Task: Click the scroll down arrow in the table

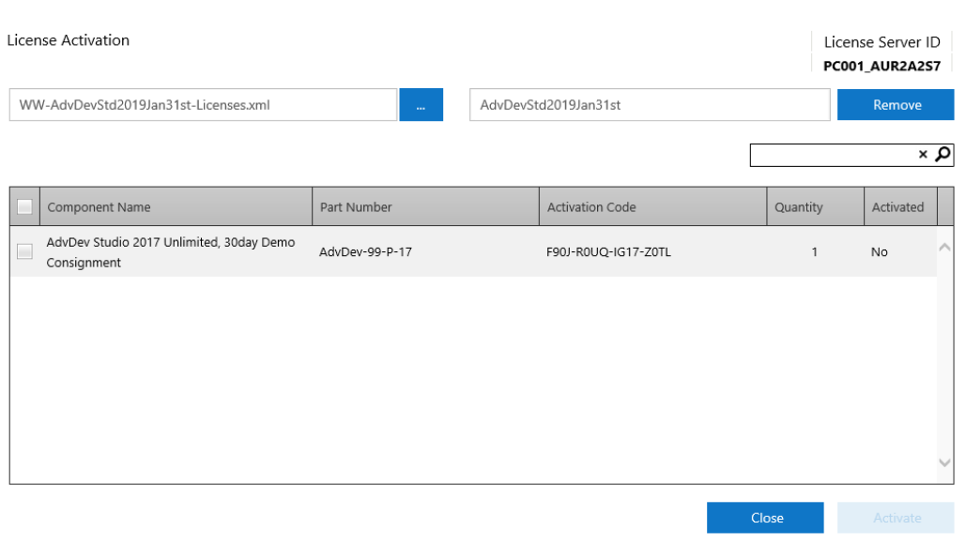Action: [944, 462]
